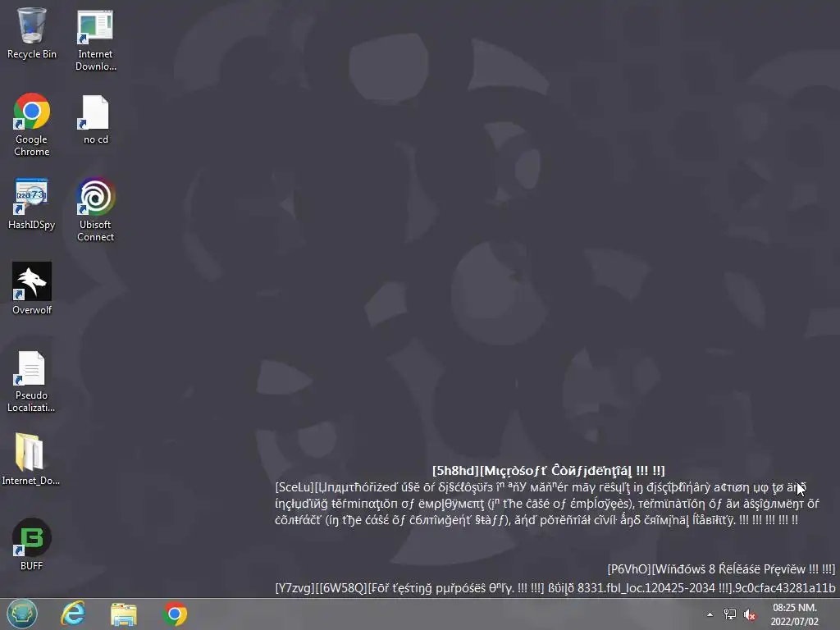Click the date 2022/07/02 in the tray

794,622
